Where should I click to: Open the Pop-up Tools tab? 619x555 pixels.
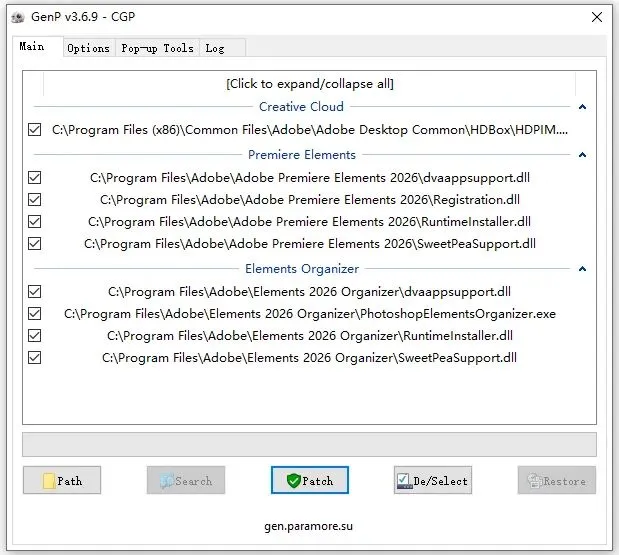coord(158,48)
